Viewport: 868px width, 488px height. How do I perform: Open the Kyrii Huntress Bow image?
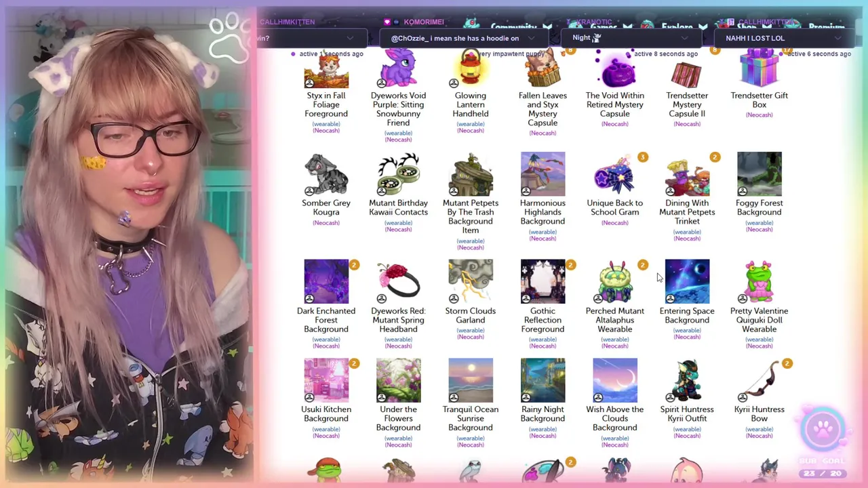click(x=759, y=380)
